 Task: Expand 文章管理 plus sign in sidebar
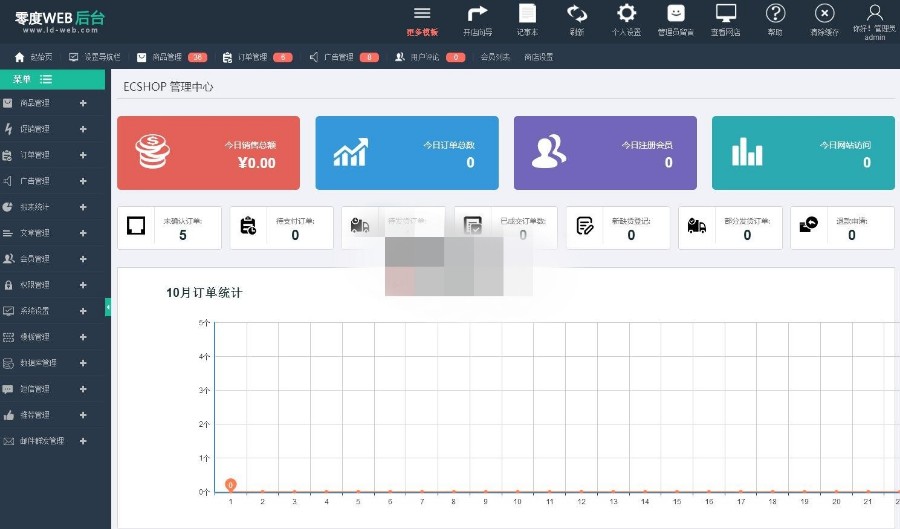(x=83, y=233)
